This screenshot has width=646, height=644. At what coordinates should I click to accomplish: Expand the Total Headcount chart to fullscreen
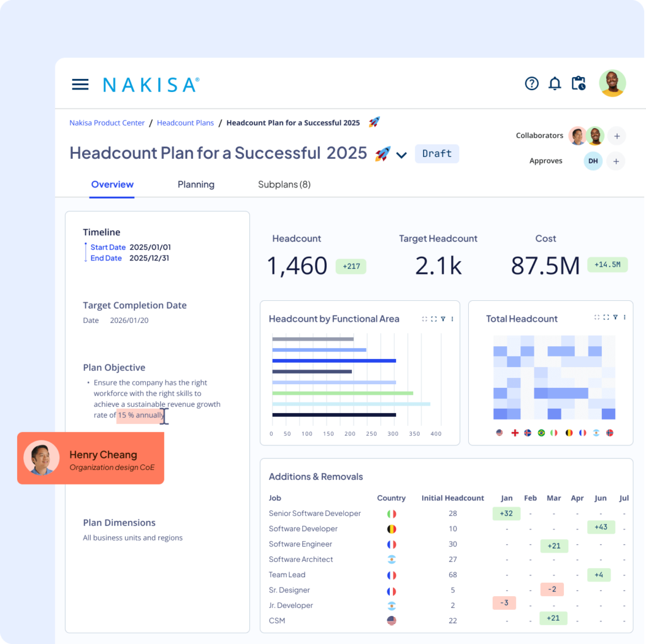point(606,319)
